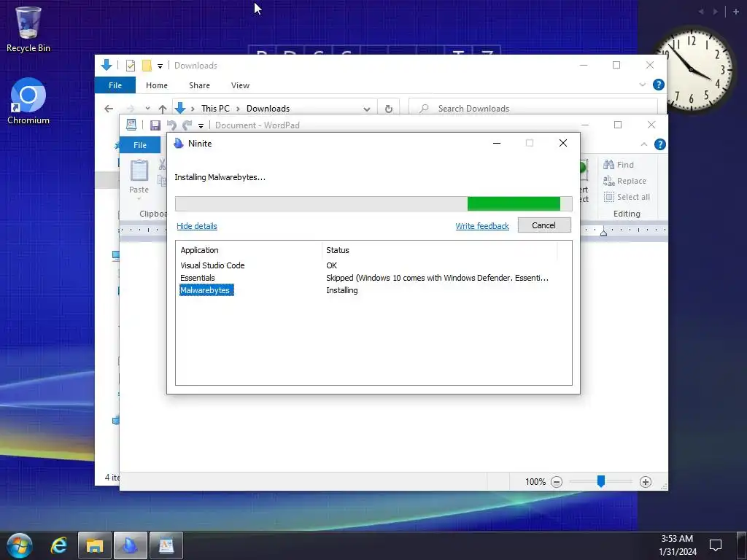The width and height of the screenshot is (747, 560).
Task: Click the Ninite taskbar button
Action: tap(130, 545)
